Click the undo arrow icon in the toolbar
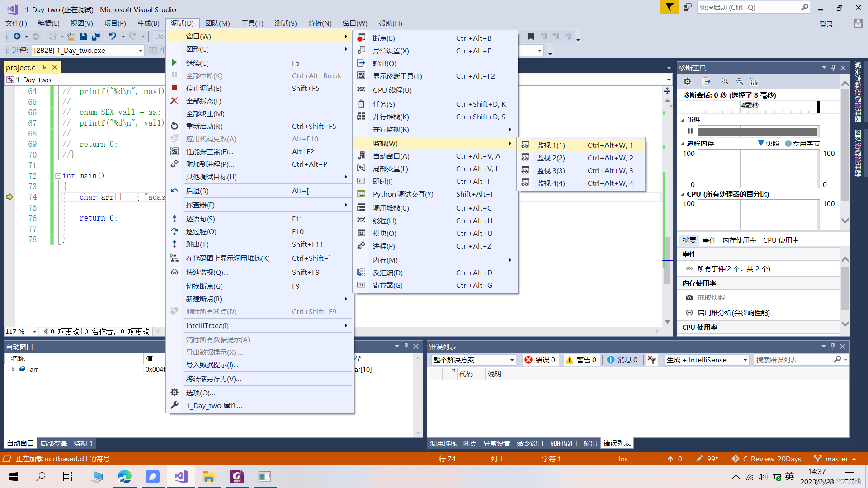868x488 pixels. coord(113,37)
